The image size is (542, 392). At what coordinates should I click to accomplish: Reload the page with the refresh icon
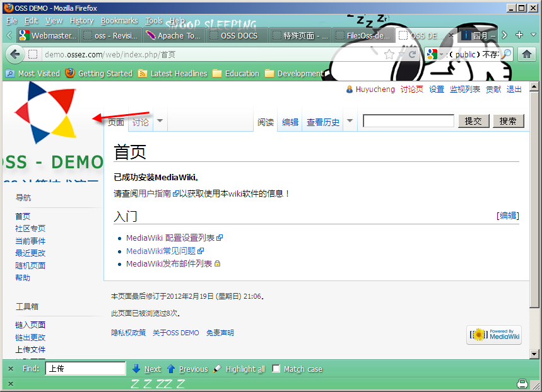[413, 54]
